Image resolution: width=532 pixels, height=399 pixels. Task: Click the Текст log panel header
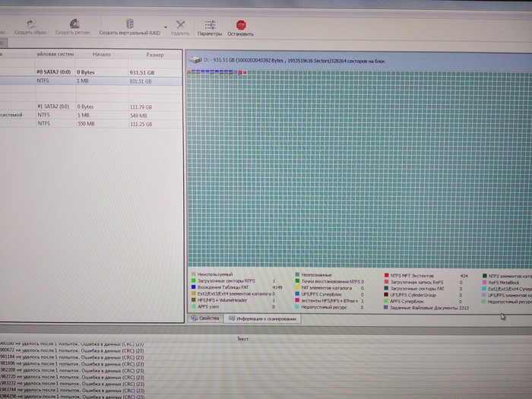tap(242, 338)
